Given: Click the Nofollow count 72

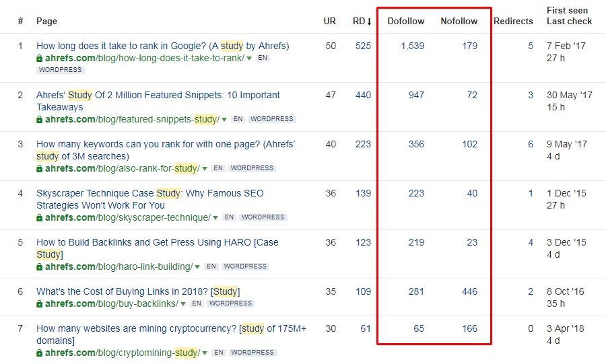Looking at the screenshot, I should point(472,95).
